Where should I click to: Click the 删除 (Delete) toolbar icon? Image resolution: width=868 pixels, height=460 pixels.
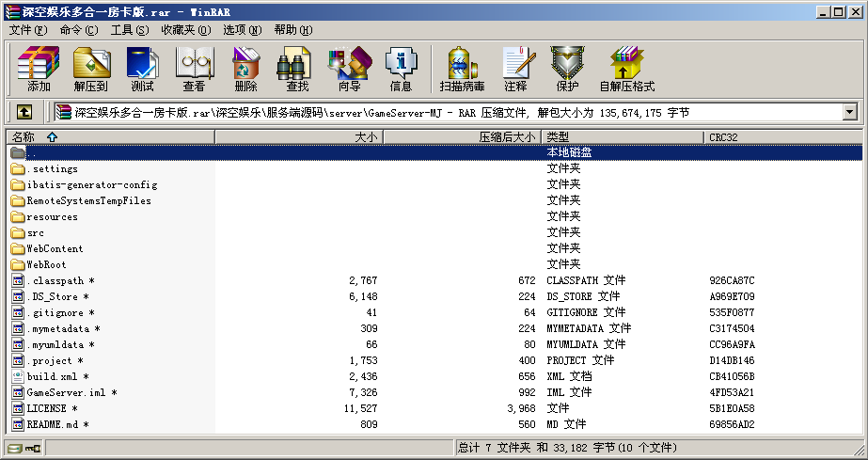[245, 69]
